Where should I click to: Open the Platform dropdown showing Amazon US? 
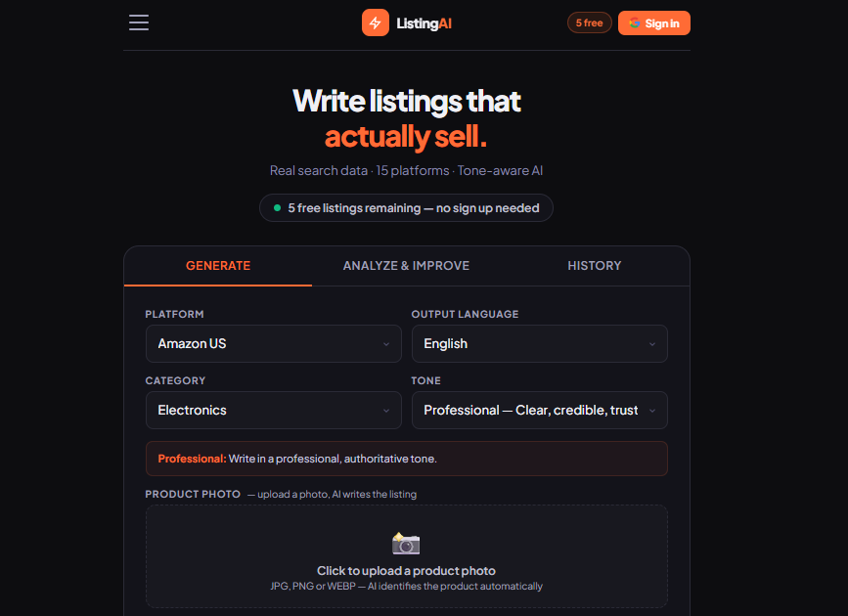coord(273,343)
